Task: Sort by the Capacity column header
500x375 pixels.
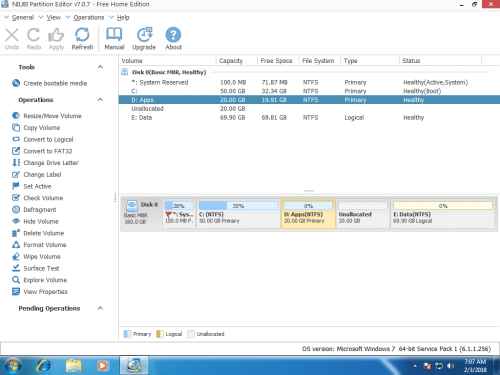Action: (x=237, y=61)
